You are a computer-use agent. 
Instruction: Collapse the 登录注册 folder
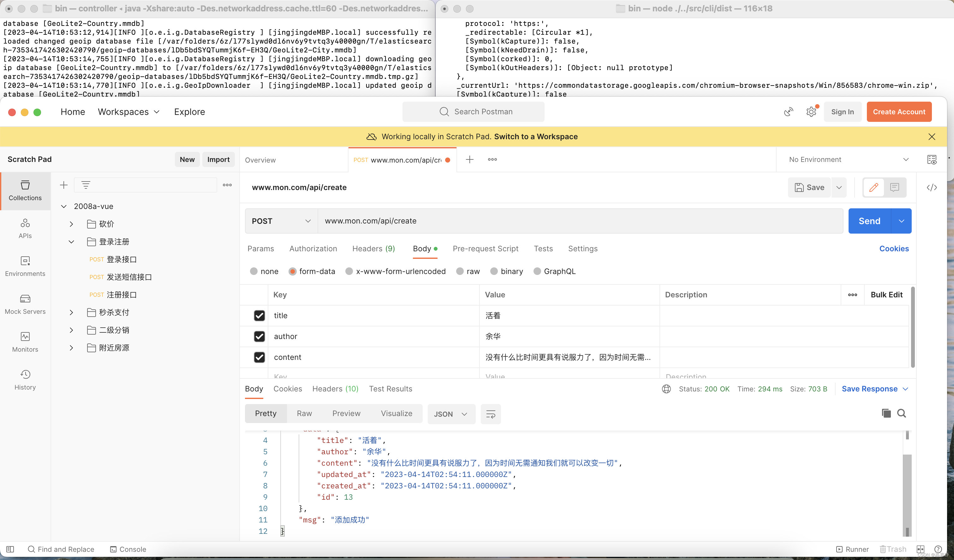71,241
